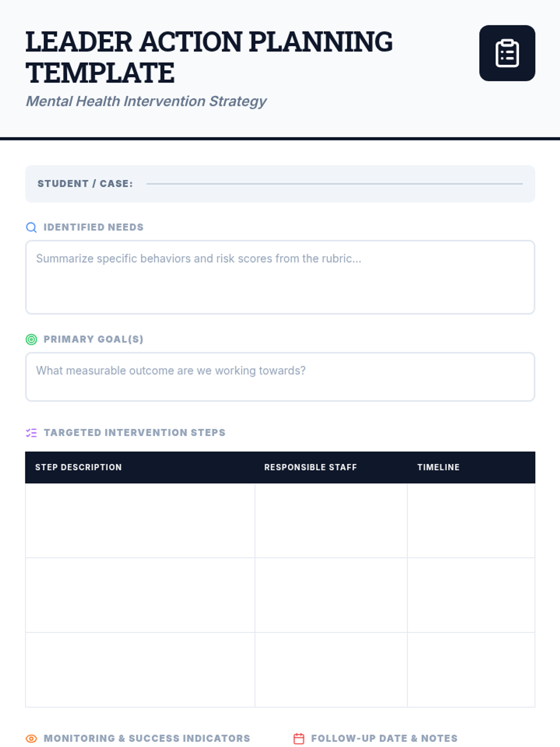
Task: Click the red calendar icon for Follow-Up Date
Action: coord(299,739)
